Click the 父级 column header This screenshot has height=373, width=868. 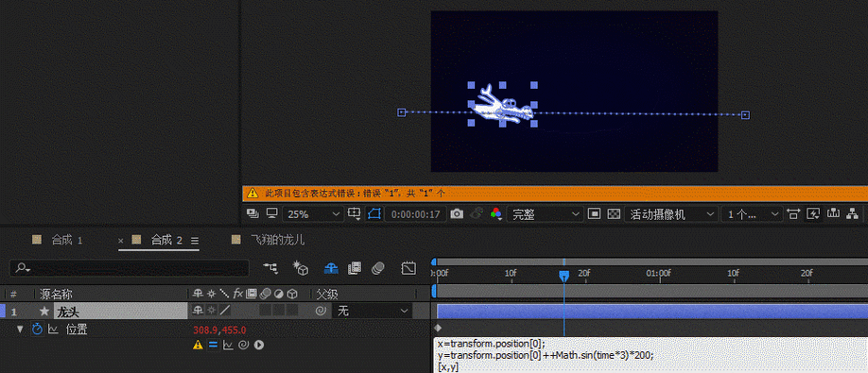[326, 294]
